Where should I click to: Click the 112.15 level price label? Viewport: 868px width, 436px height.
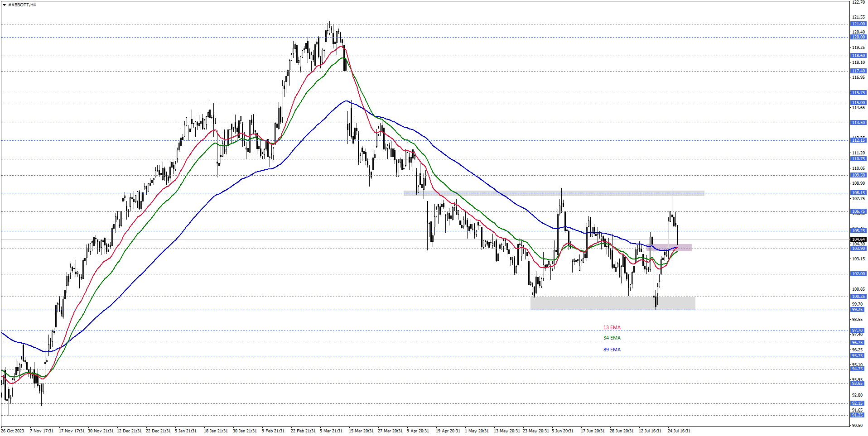coord(858,140)
